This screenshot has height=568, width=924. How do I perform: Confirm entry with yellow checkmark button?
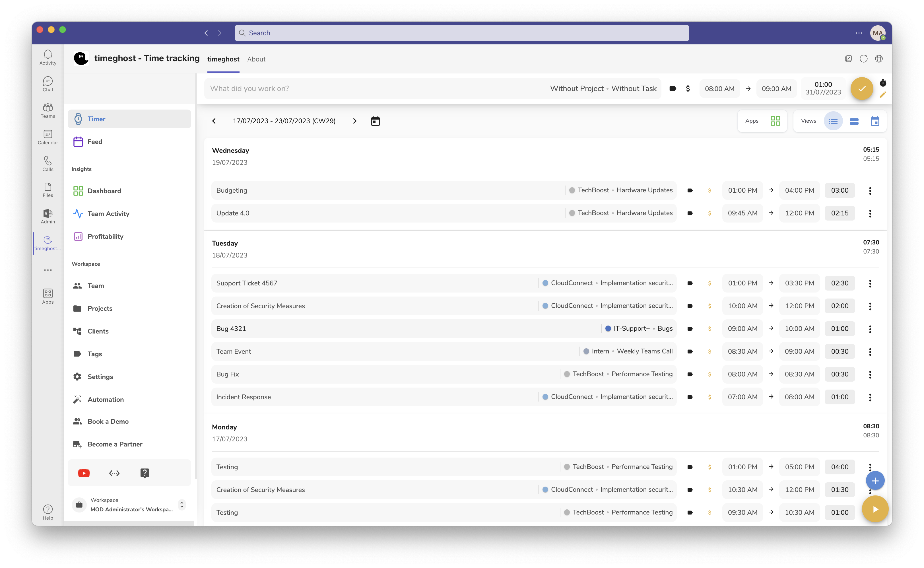tap(861, 89)
